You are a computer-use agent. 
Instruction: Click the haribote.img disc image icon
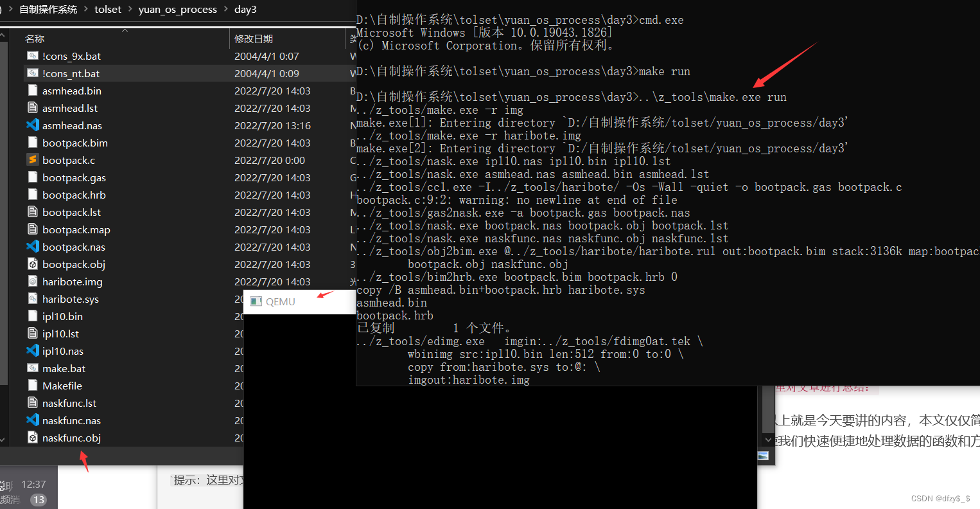coord(33,281)
